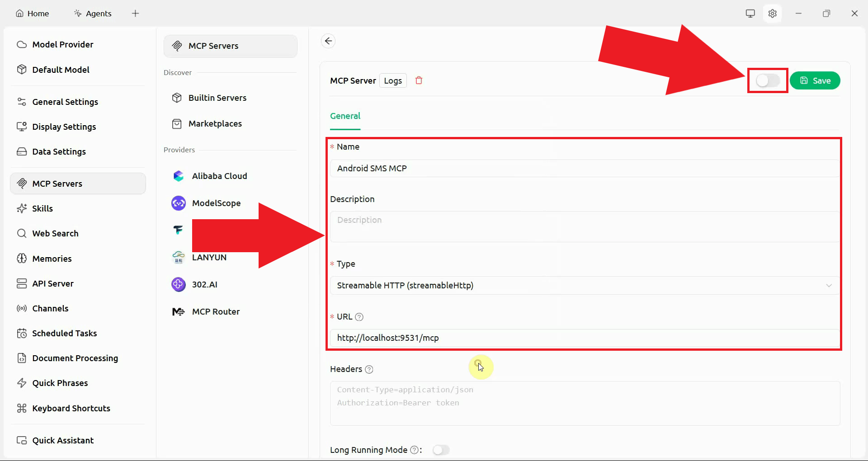Click the Memories brain icon
868x461 pixels.
coord(22,259)
